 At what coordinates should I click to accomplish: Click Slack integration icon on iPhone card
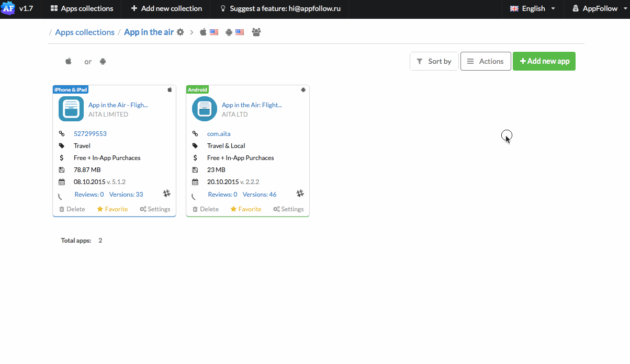point(167,194)
